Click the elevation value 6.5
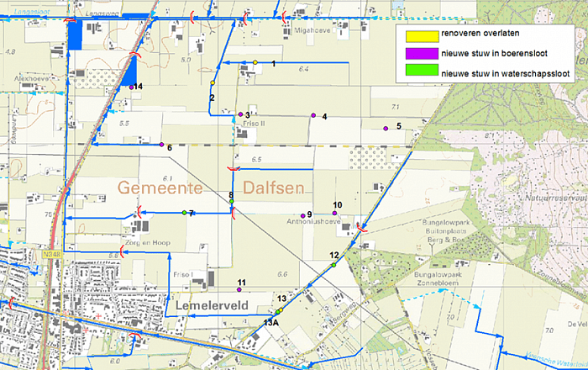 [256, 160]
